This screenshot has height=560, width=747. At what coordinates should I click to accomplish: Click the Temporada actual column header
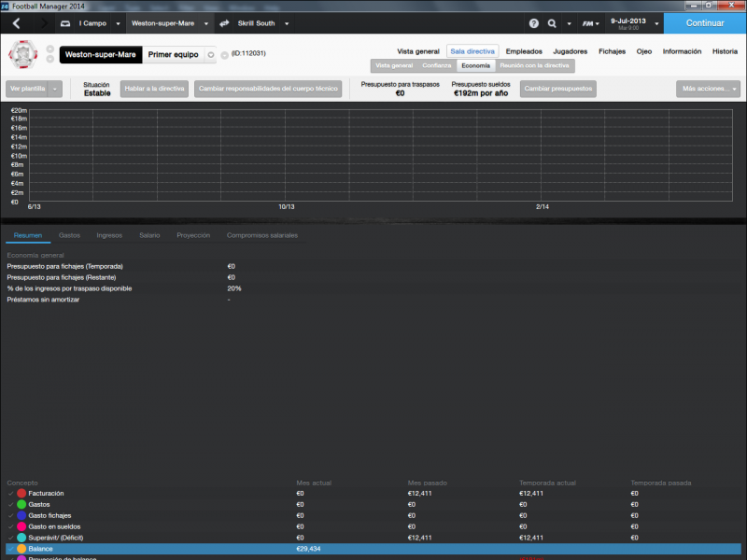click(547, 483)
